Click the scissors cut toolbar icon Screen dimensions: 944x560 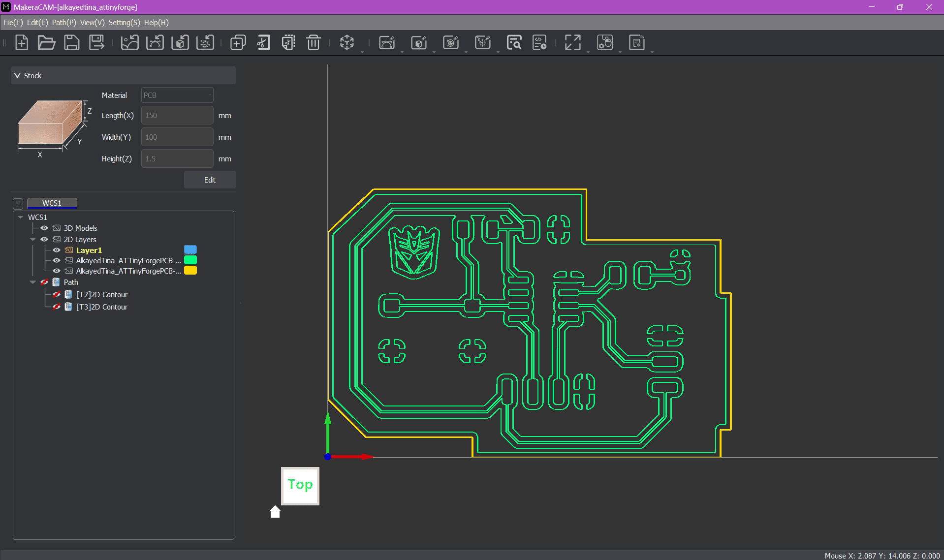tap(263, 43)
